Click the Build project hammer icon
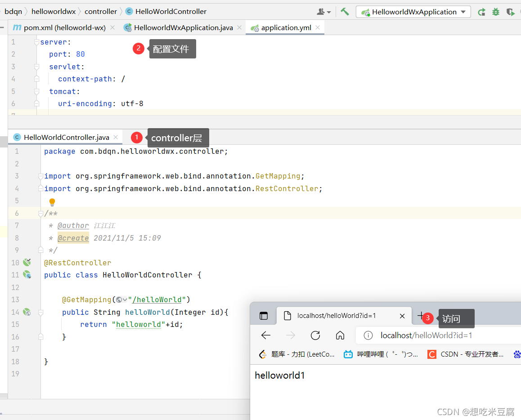Screen dimensions: 521x420 click(345, 12)
